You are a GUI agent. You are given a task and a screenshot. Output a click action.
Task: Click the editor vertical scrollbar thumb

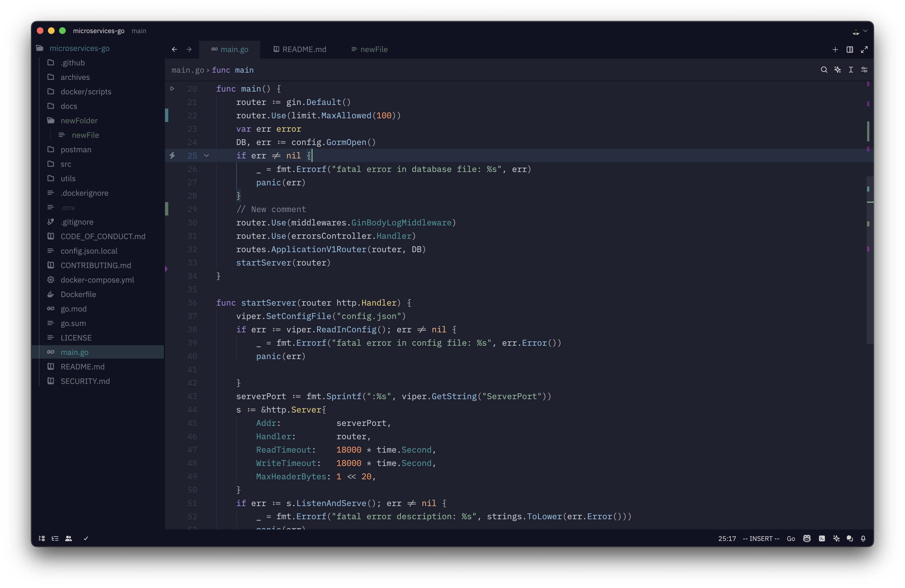point(870,260)
